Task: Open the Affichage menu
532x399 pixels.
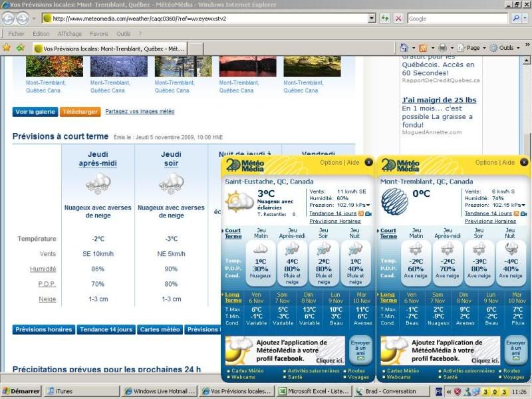Action: pos(70,34)
